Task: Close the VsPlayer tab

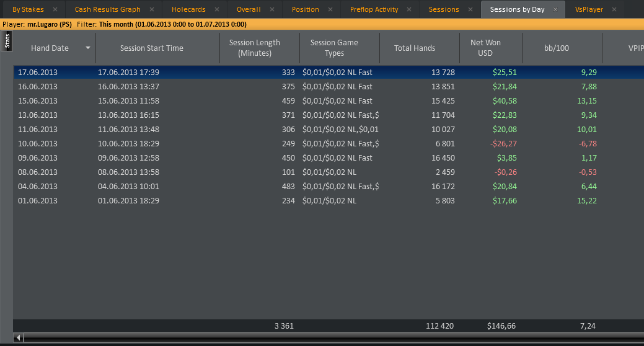Action: (614, 10)
